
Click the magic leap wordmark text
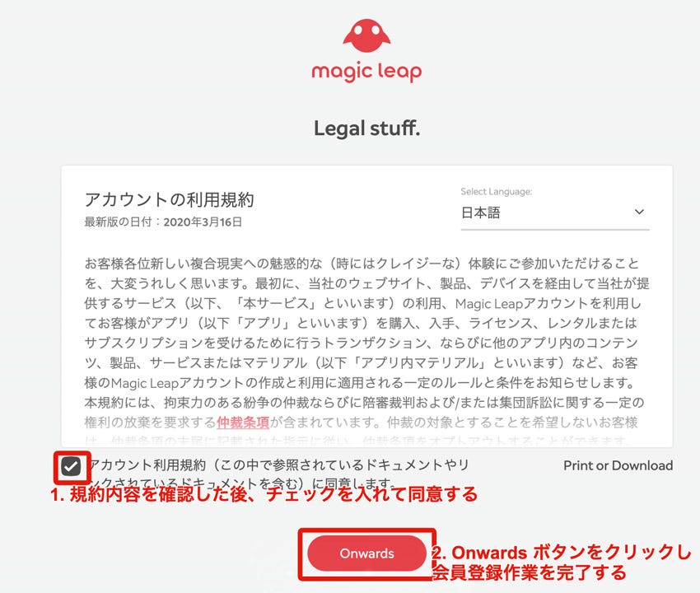366,72
